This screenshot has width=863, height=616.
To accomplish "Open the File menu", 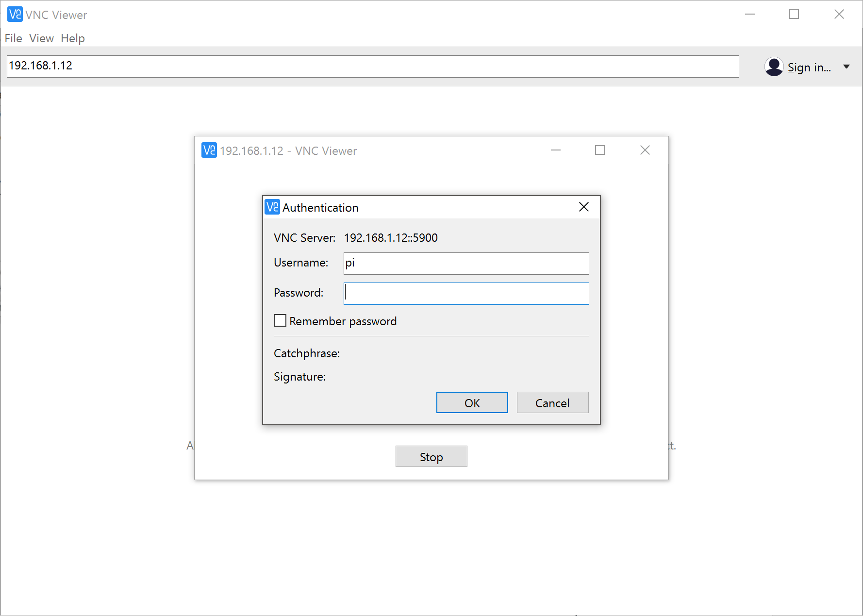I will pos(13,38).
